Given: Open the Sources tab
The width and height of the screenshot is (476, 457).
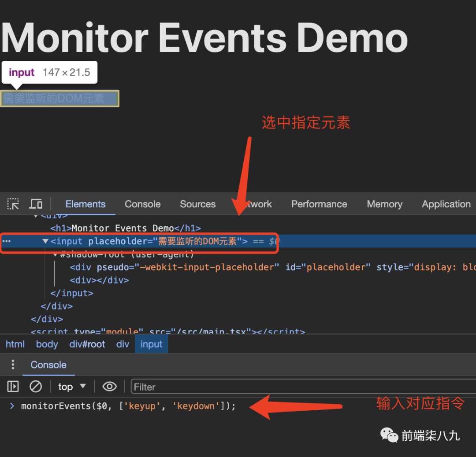Looking at the screenshot, I should 197,204.
